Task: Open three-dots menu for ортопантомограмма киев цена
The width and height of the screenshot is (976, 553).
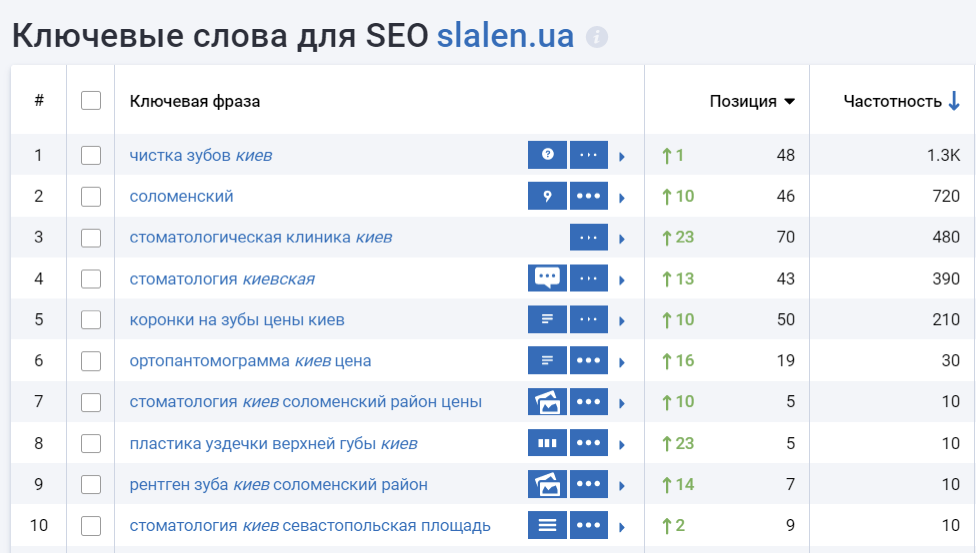Action: (589, 360)
